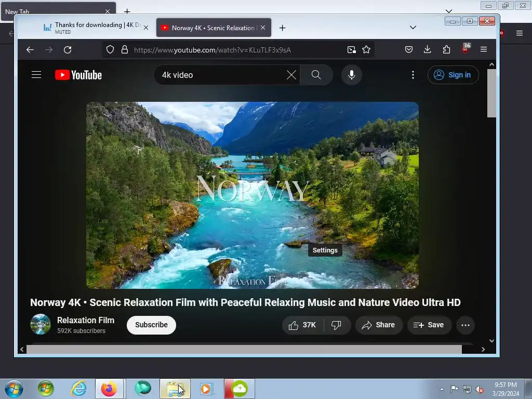Click the 592K subscribers text
The image size is (532, 399).
(x=81, y=331)
